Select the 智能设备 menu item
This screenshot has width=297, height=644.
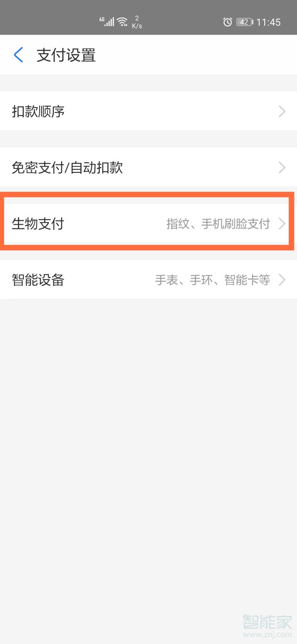tap(148, 280)
